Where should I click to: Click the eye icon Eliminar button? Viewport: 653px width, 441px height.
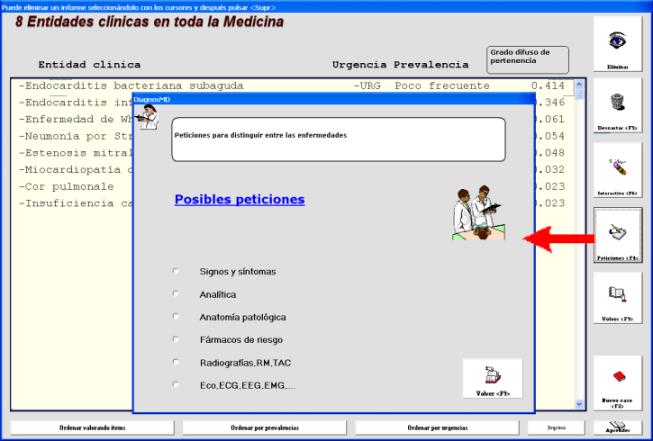[617, 44]
